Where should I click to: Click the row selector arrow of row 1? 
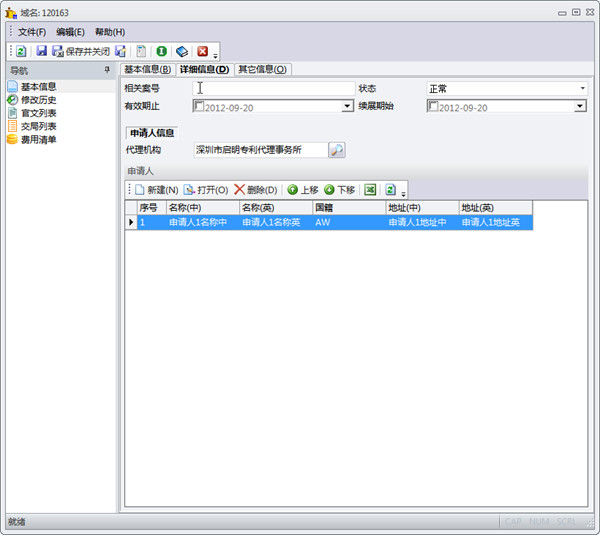(x=131, y=222)
